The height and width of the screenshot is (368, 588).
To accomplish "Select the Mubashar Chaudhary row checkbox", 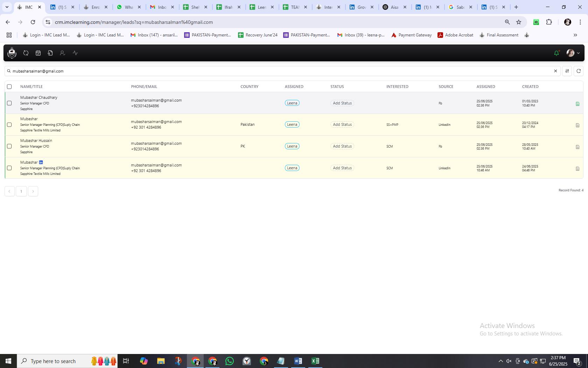I will click(9, 103).
